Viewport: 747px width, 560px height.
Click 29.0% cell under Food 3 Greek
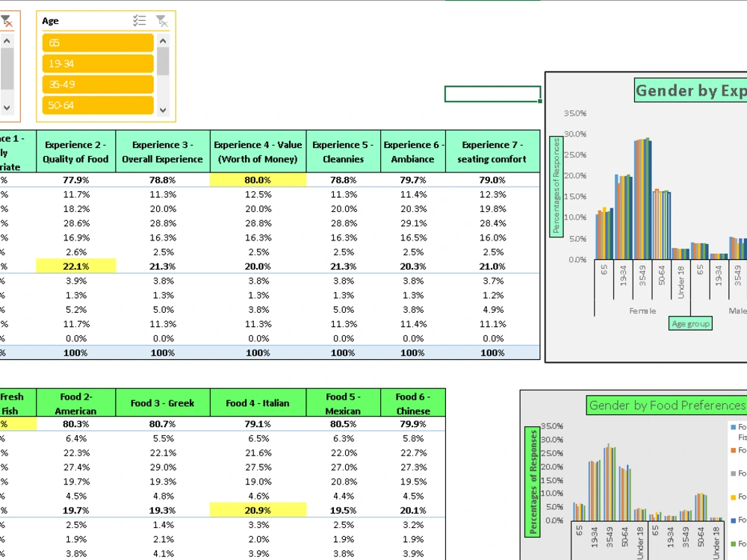point(162,467)
